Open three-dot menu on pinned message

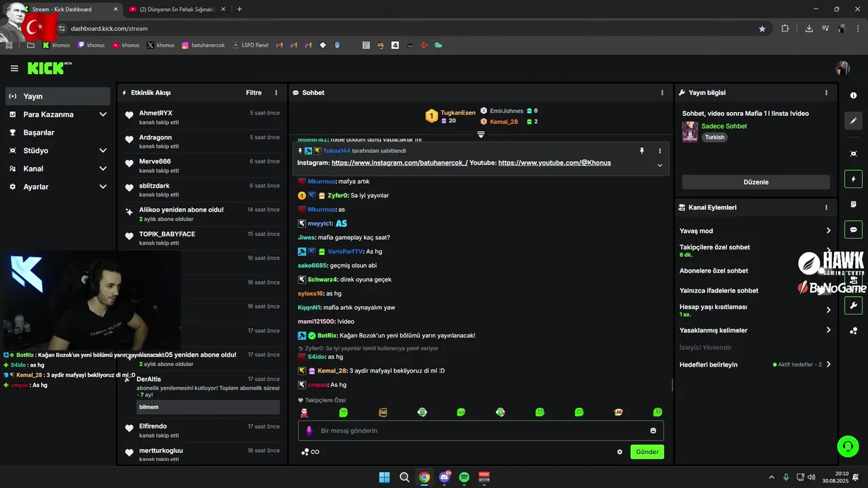point(660,150)
